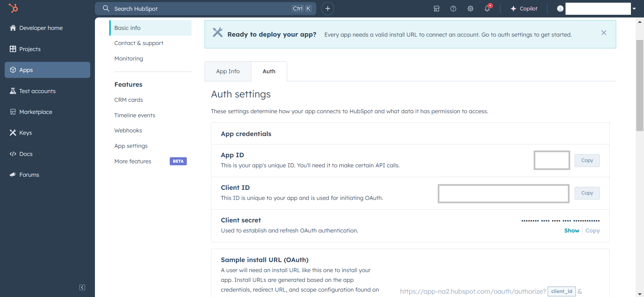
Task: Open Docs in the sidebar
Action: [x=47, y=154]
